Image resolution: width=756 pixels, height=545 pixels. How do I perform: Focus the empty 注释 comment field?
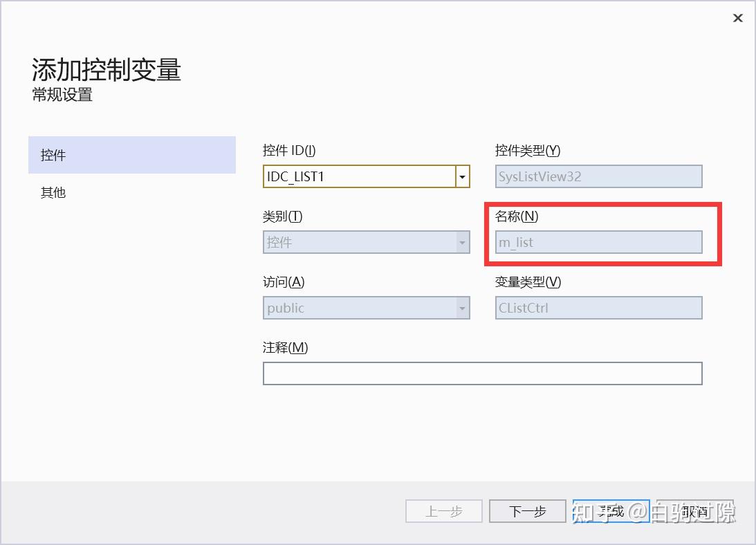click(482, 373)
